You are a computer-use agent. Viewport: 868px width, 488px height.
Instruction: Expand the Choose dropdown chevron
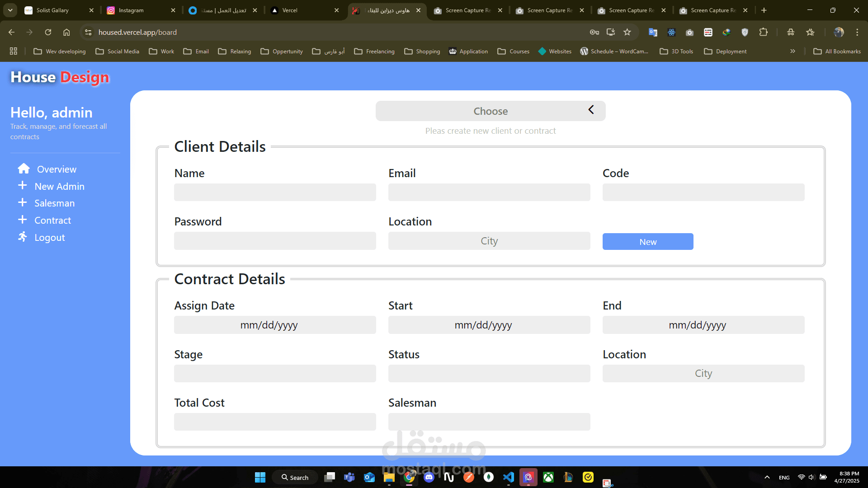591,110
